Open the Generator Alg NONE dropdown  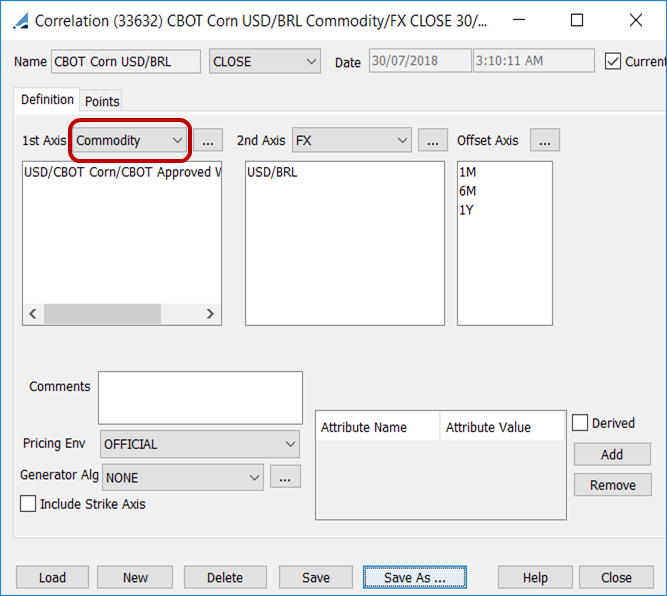click(183, 477)
